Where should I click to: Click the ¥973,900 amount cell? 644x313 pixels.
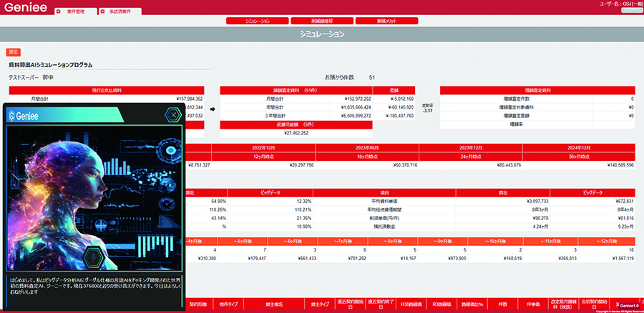456,259
